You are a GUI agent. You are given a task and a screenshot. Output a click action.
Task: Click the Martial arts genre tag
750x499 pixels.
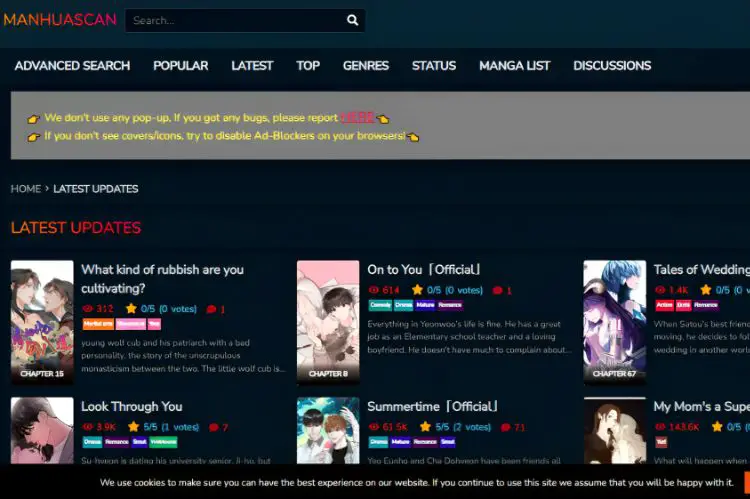98,324
